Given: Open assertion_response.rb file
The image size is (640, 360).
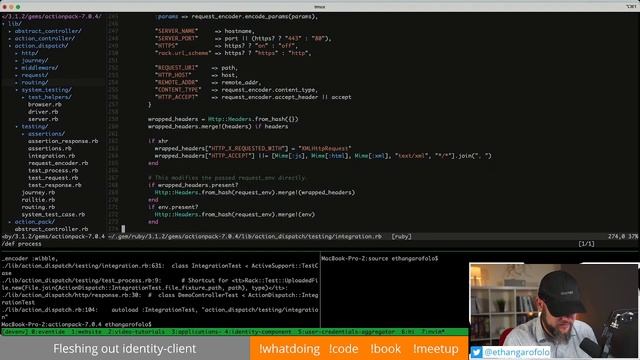Looking at the screenshot, I should click(63, 141).
